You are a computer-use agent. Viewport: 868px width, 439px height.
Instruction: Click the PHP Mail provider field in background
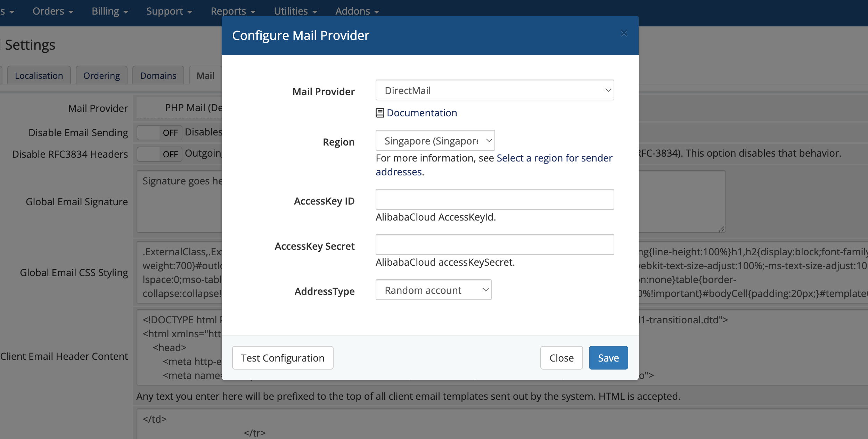pyautogui.click(x=179, y=108)
